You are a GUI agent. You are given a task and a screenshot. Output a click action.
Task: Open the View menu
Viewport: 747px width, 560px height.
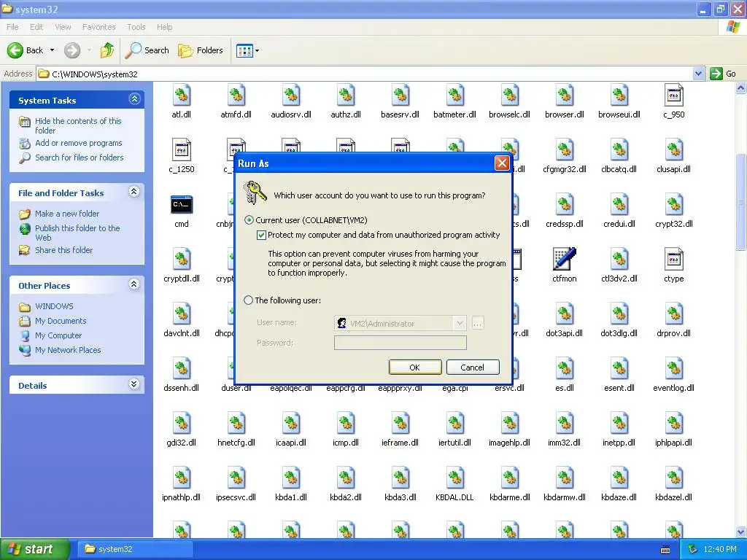(63, 27)
